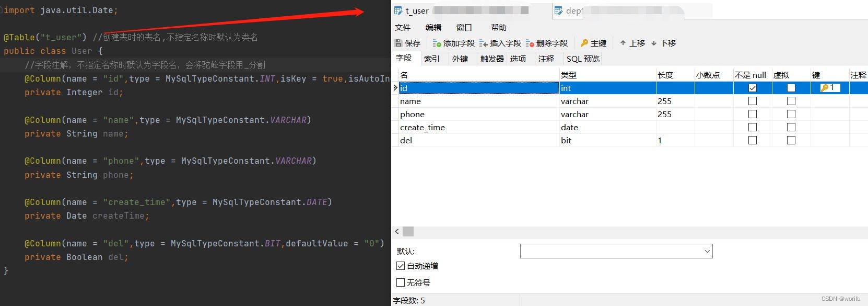Switch to the 触发器 (Triggers) tab
Viewport: 868px width, 306px height.
[492, 59]
